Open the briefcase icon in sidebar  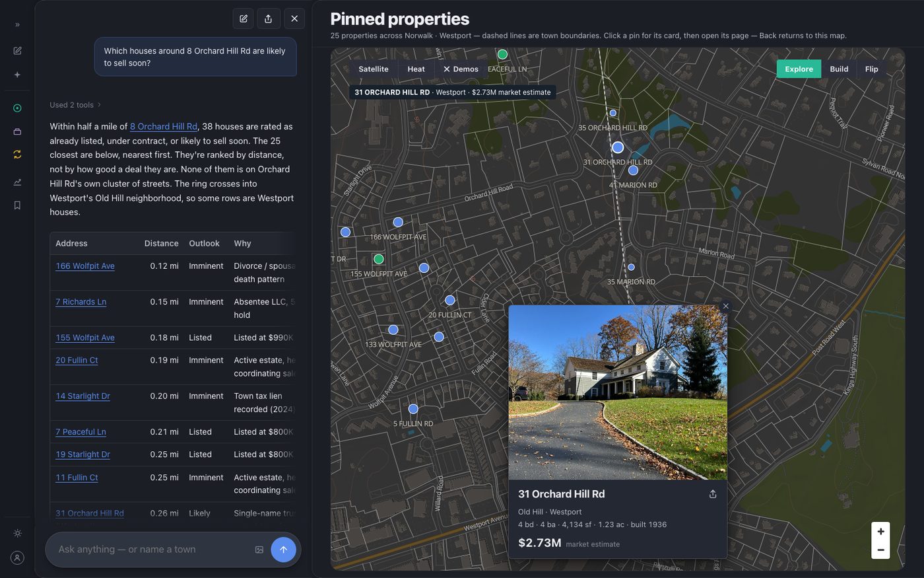click(x=17, y=131)
